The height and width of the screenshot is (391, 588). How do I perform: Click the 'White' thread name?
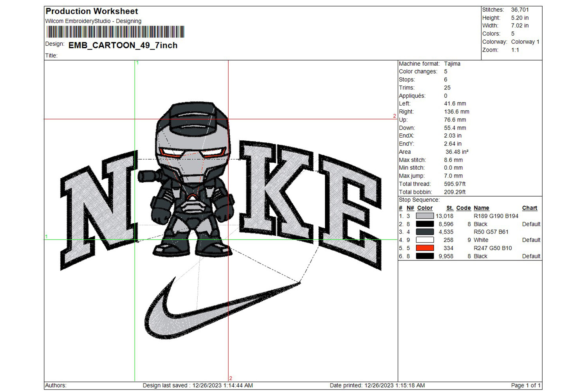click(x=481, y=240)
